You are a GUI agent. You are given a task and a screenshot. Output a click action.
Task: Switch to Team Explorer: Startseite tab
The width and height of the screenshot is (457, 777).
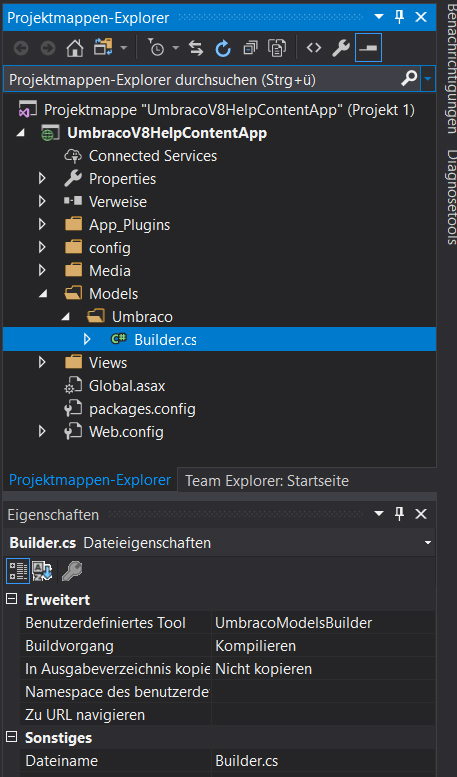pos(267,481)
